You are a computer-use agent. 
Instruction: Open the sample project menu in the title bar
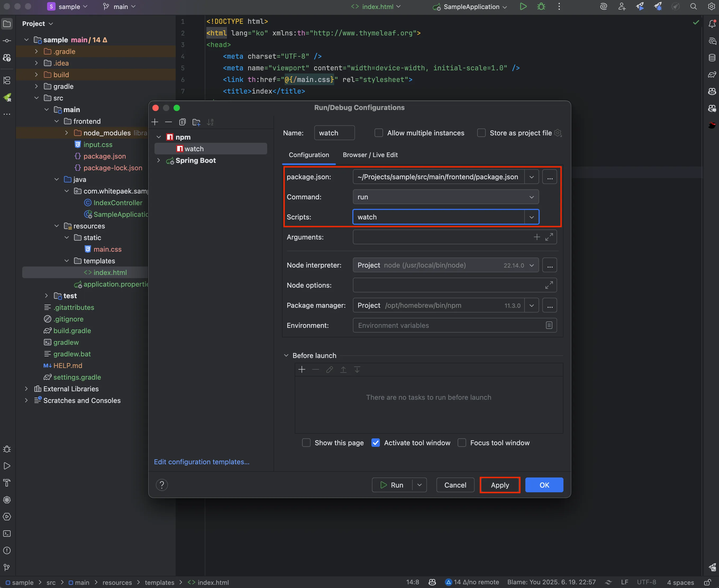point(67,6)
